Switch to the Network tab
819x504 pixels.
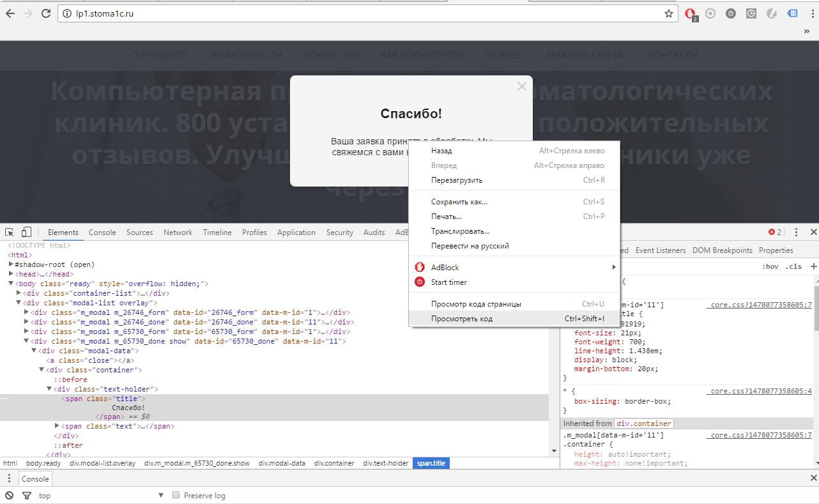pos(178,232)
